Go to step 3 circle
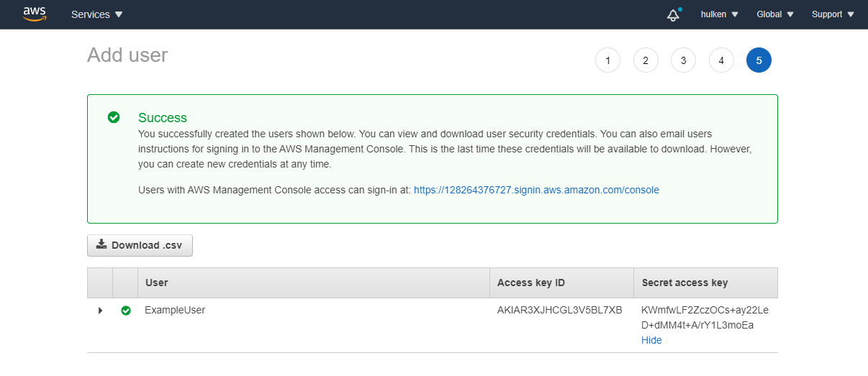 click(x=683, y=60)
